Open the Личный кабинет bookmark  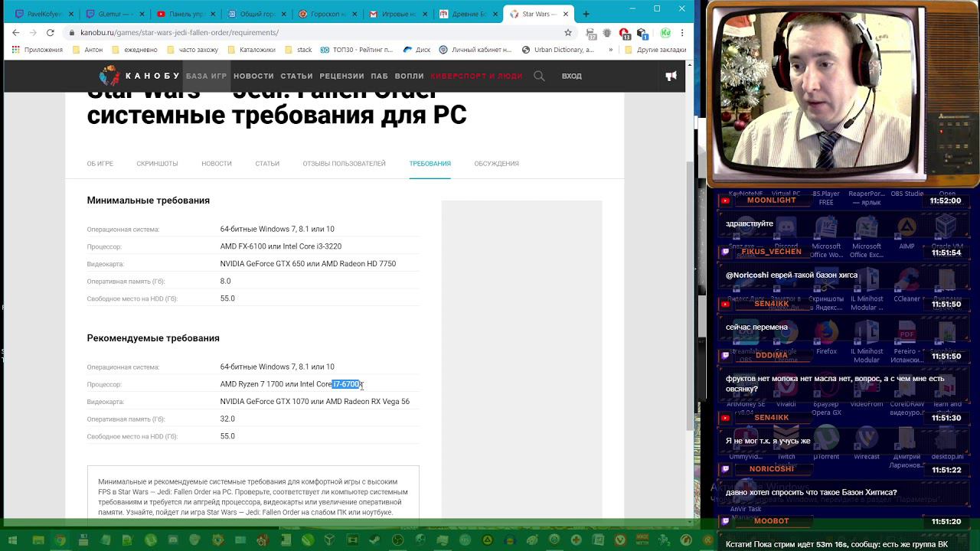tap(475, 50)
